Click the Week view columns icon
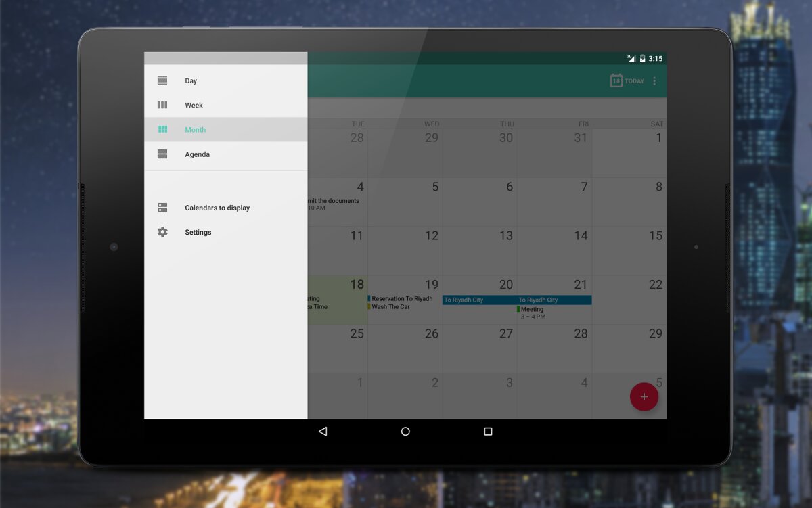812x508 pixels. click(162, 105)
